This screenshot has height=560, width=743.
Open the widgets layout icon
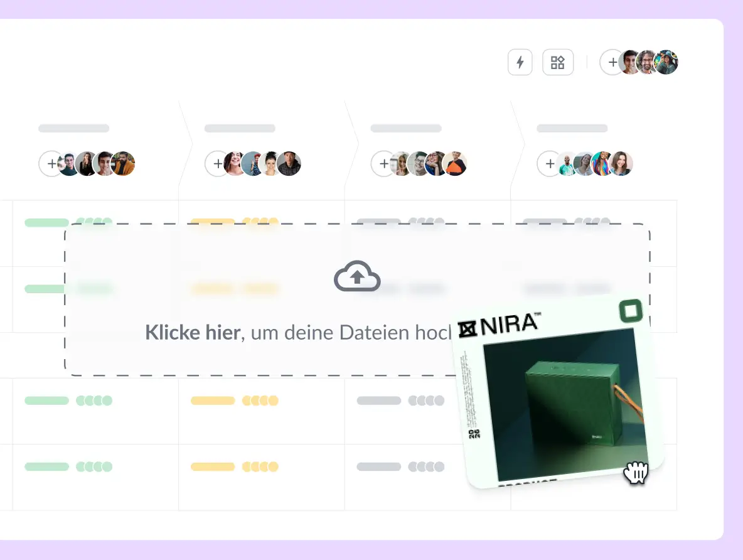558,62
